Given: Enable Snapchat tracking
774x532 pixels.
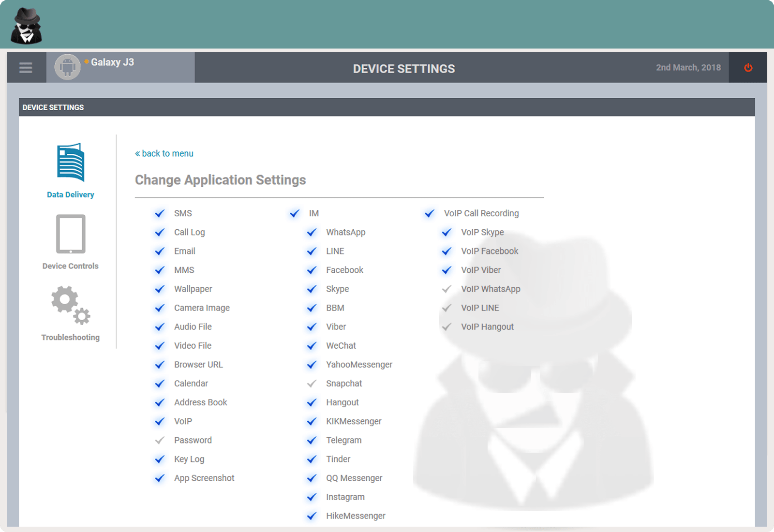Looking at the screenshot, I should pyautogui.click(x=312, y=384).
